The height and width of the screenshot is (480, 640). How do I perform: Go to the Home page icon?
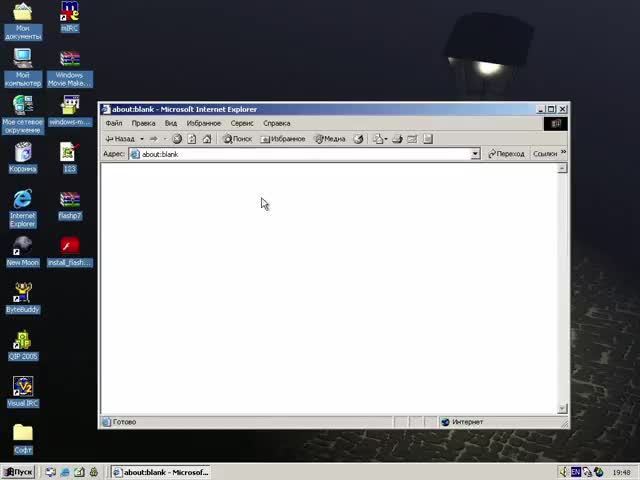pos(207,139)
